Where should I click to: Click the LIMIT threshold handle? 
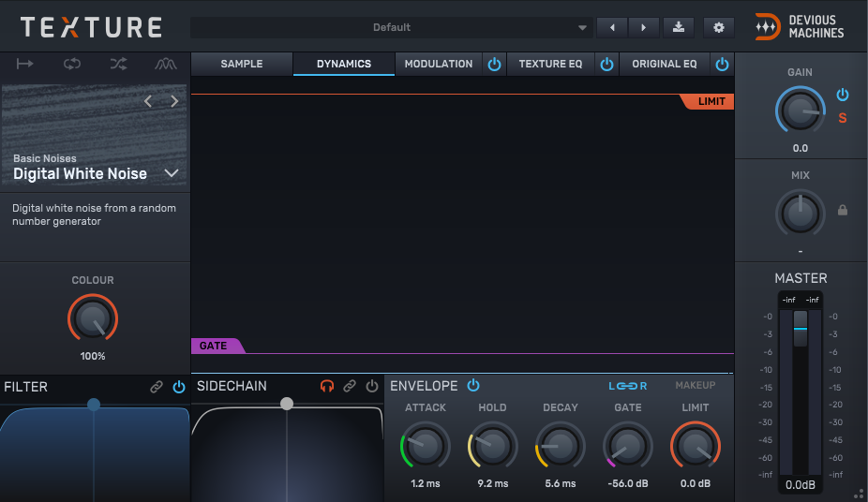[708, 102]
